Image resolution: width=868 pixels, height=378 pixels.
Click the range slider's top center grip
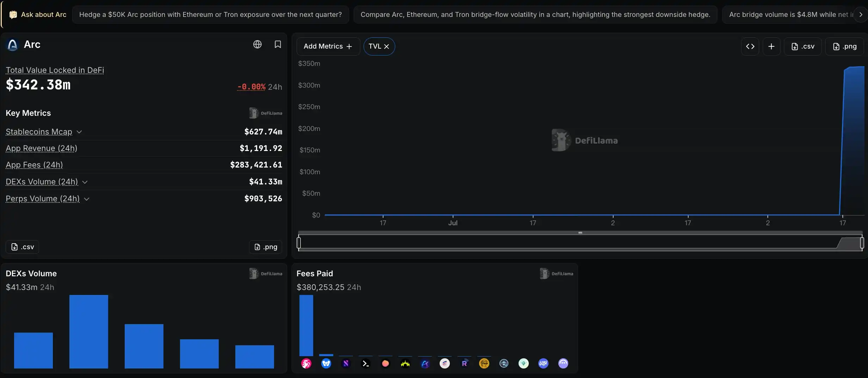[x=580, y=233]
